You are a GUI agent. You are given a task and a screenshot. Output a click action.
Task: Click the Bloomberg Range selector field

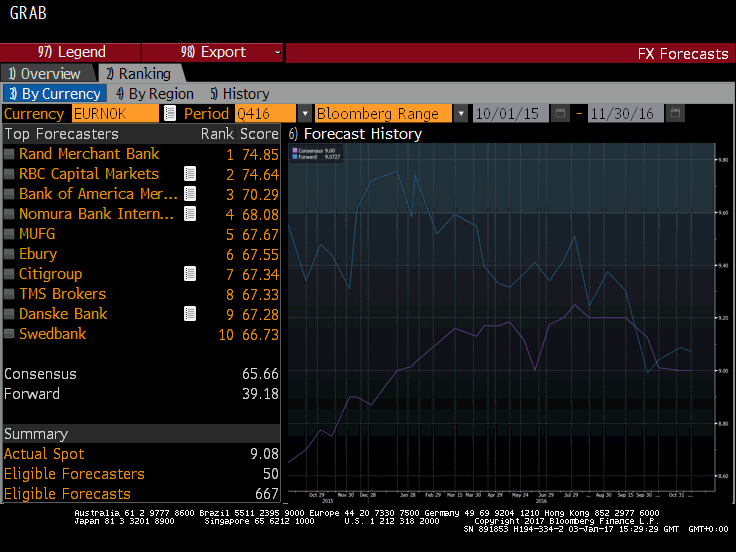[383, 114]
